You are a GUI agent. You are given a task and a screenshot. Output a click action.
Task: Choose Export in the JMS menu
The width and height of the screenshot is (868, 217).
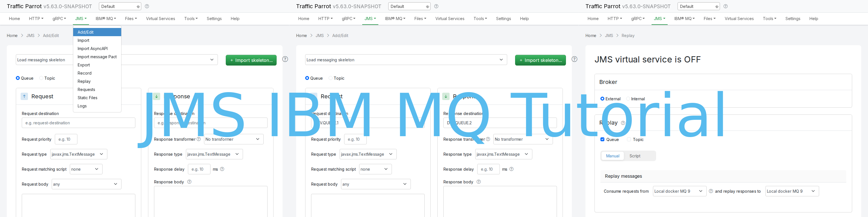97,65
